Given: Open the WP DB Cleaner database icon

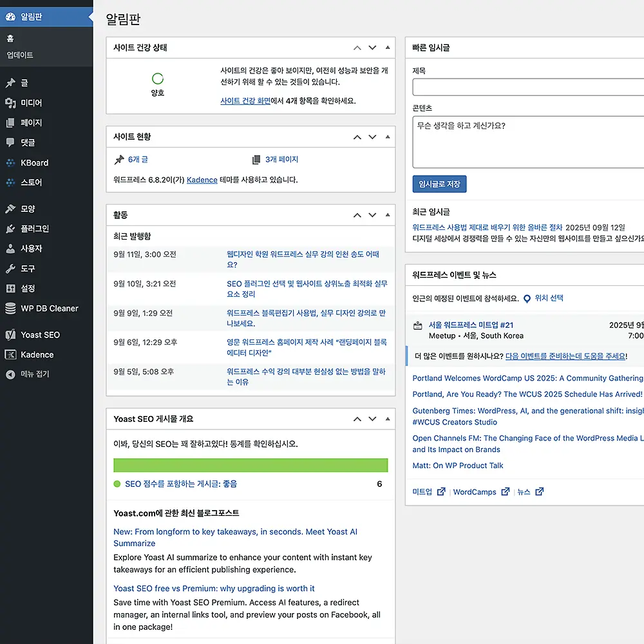Looking at the screenshot, I should (x=10, y=308).
